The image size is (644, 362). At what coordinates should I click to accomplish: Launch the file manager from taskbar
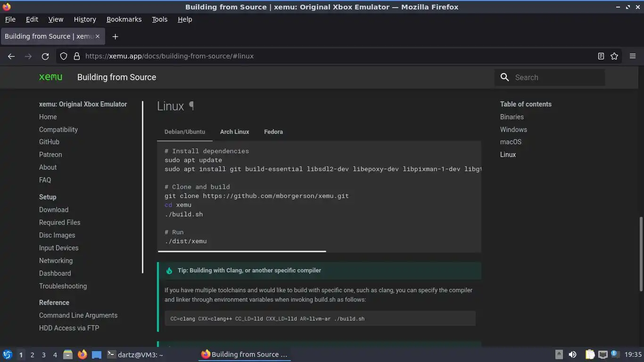coord(68,354)
